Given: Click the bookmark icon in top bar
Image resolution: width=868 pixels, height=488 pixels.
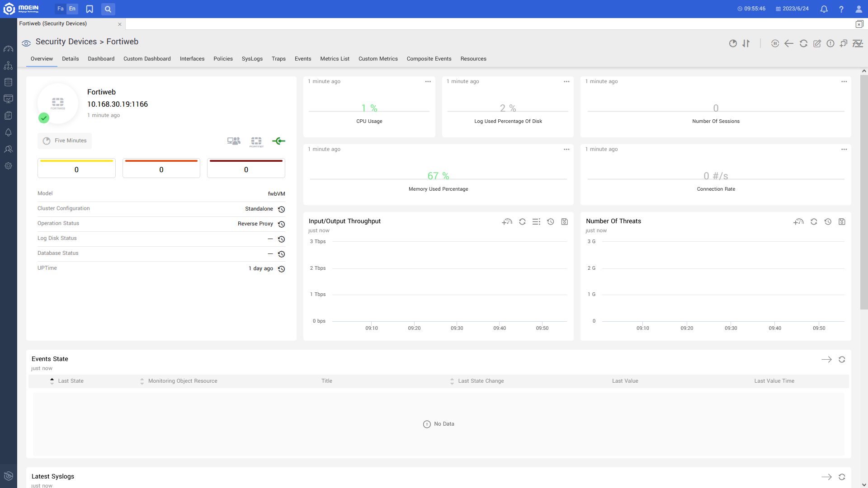Looking at the screenshot, I should point(90,9).
